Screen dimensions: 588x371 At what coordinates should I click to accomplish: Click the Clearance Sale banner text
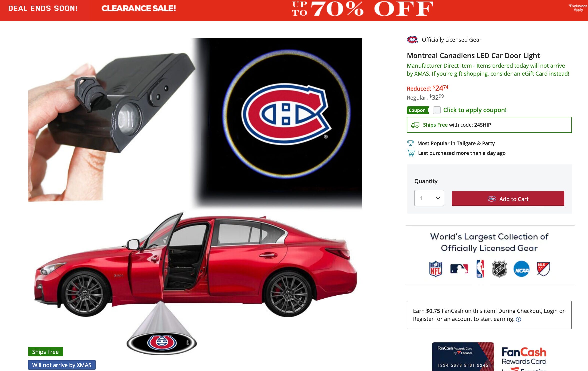[139, 8]
